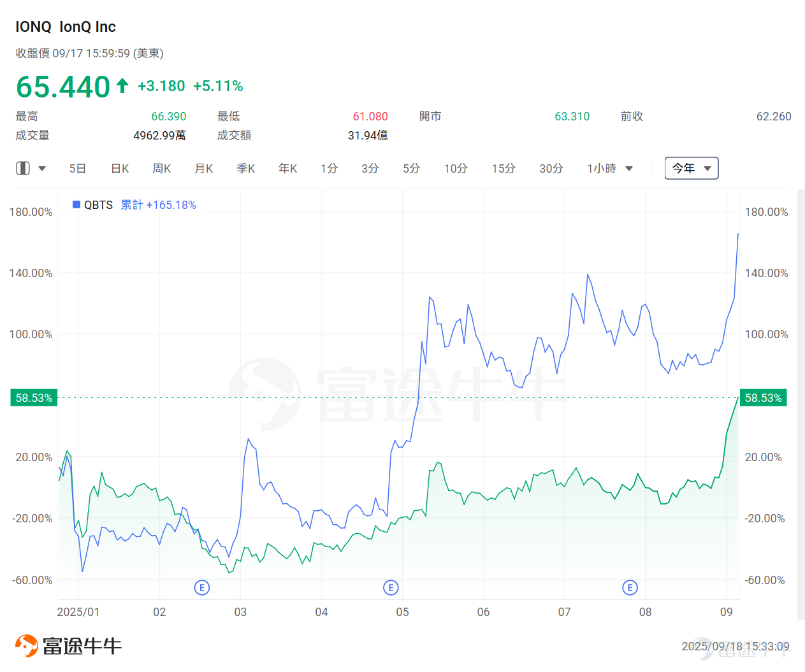Click the QBTS blue legend swatch
This screenshot has height=672, width=805.
point(76,204)
